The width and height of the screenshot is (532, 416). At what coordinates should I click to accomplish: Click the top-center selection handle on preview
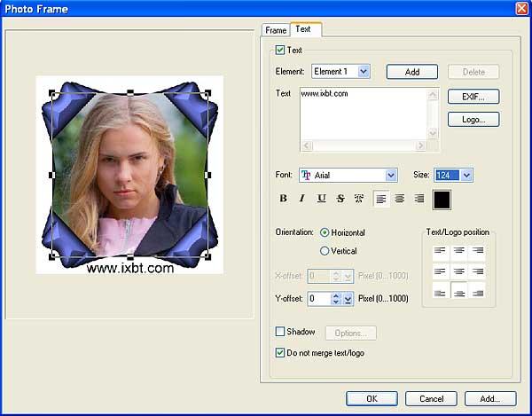[130, 92]
